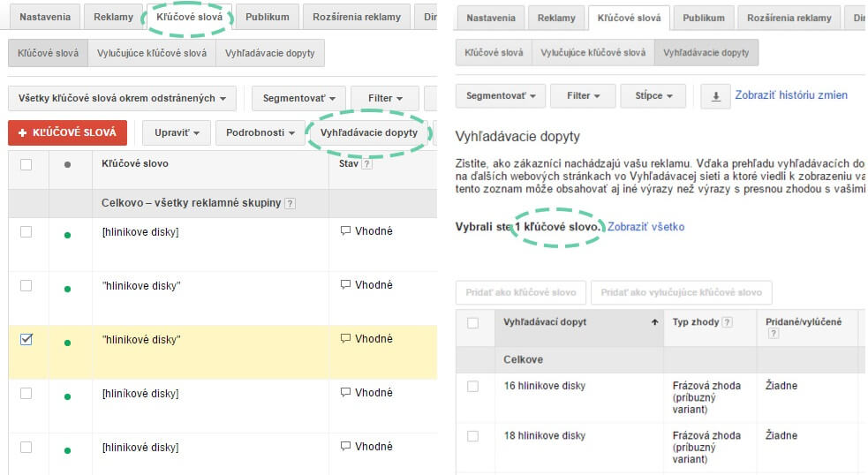
Task: Open Všetky kľúčové slová okrem odstránených dropdown
Action: [x=122, y=98]
